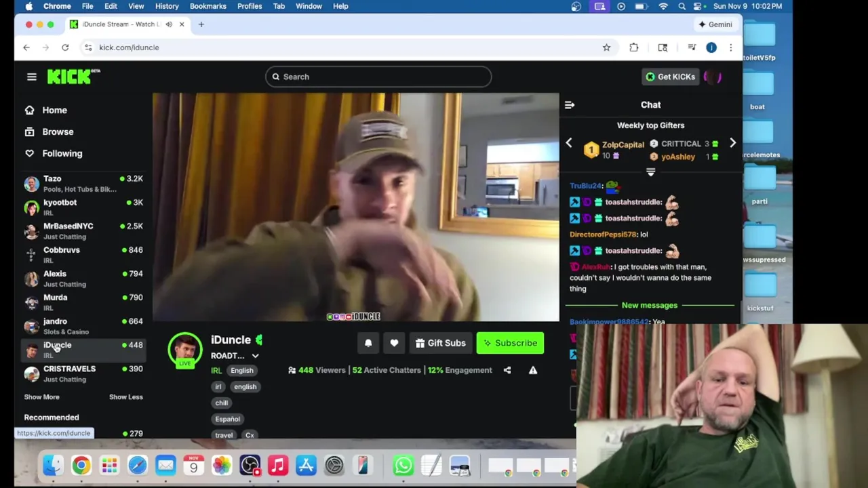Share the stream using the share icon

[x=507, y=370]
